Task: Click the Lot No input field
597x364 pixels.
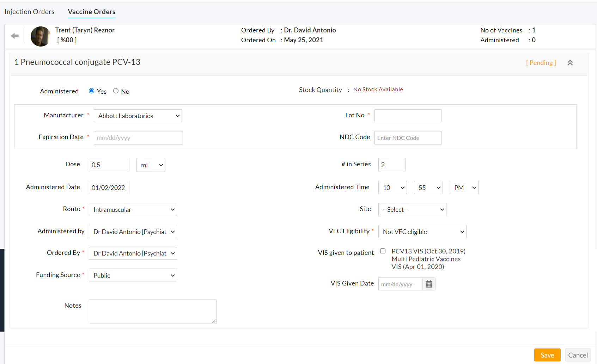Action: [x=408, y=116]
